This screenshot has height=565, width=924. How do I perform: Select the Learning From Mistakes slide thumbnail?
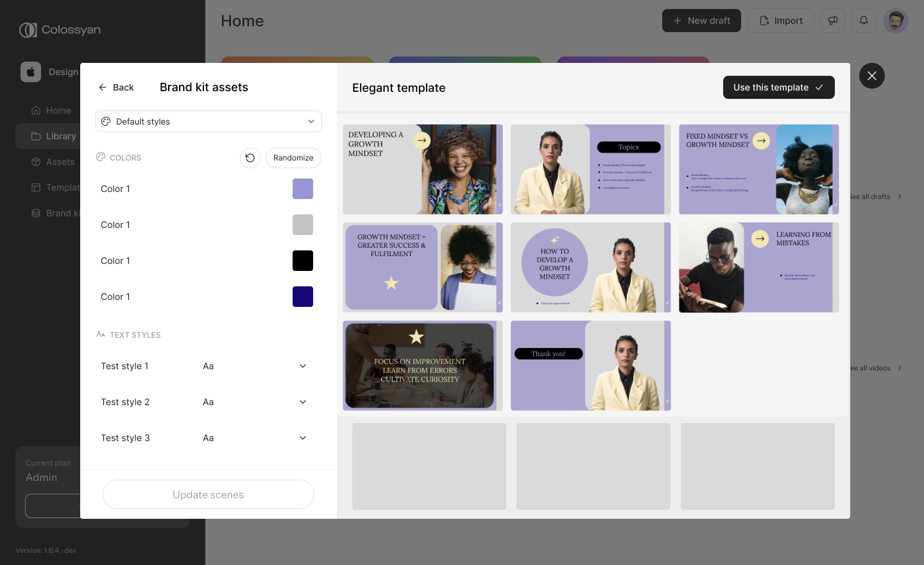tap(759, 268)
